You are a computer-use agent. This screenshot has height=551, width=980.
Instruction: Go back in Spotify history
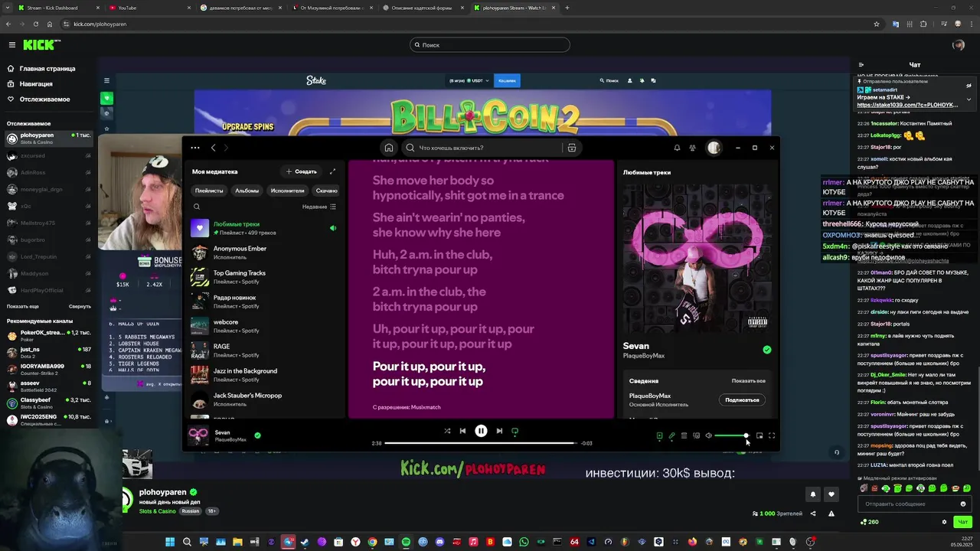click(214, 148)
